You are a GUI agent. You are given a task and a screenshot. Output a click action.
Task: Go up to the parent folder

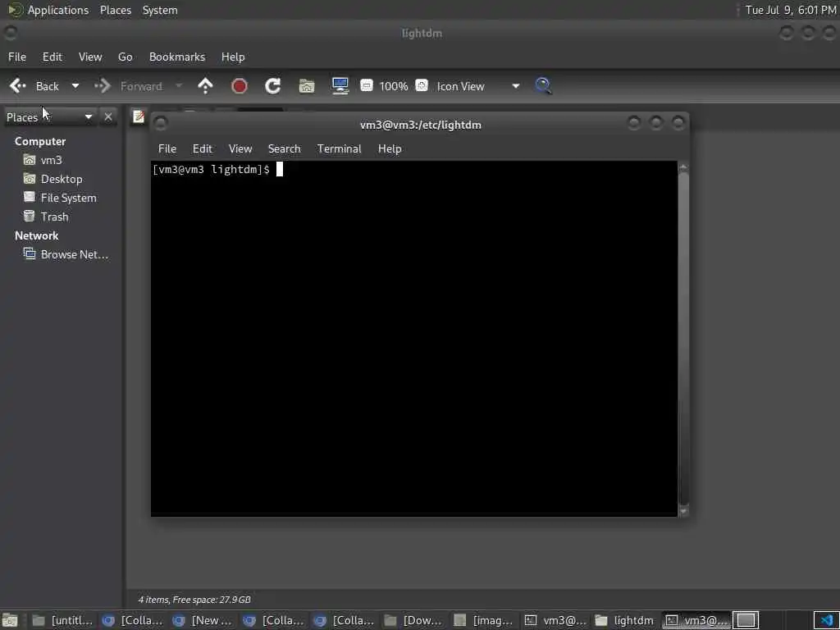tap(205, 85)
